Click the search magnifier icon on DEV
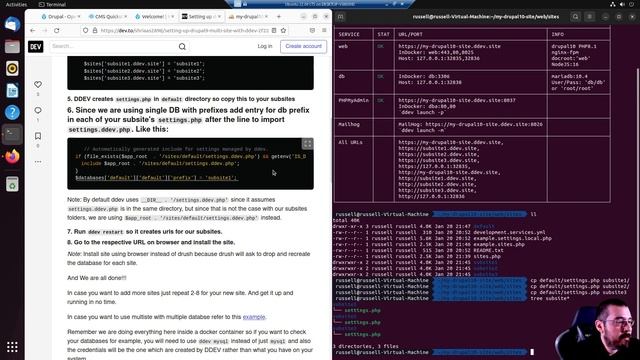 pos(182,47)
